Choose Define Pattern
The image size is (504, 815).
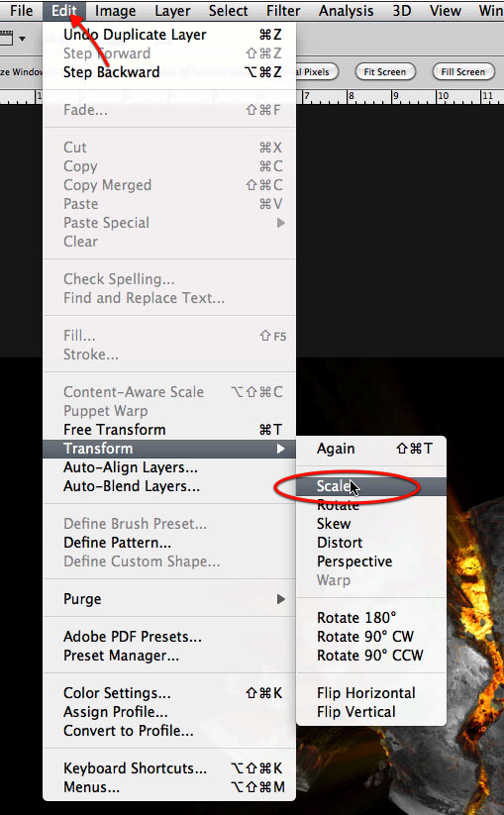coord(169,542)
